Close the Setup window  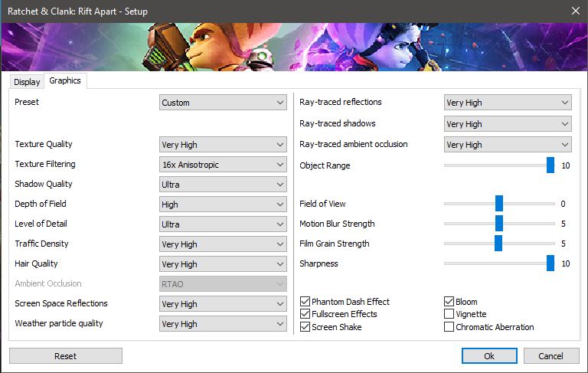[x=576, y=11]
